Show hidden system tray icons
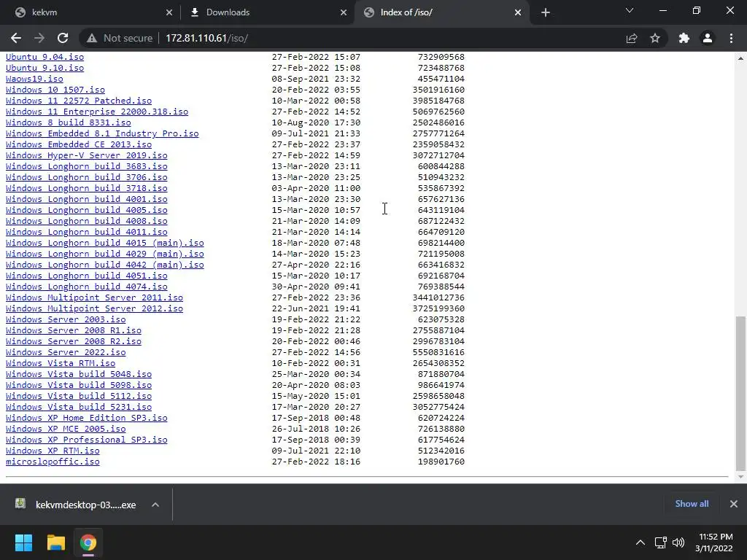Image resolution: width=747 pixels, height=560 pixels. (640, 542)
